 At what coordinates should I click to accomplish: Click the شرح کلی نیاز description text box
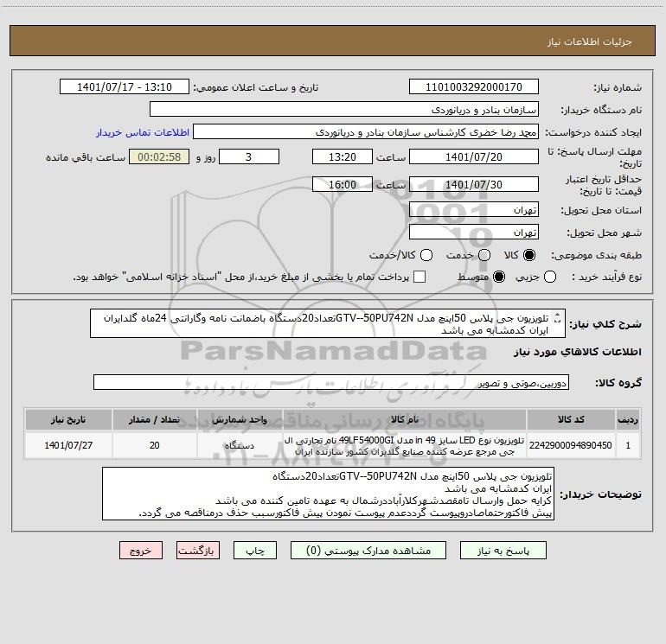pyautogui.click(x=328, y=323)
